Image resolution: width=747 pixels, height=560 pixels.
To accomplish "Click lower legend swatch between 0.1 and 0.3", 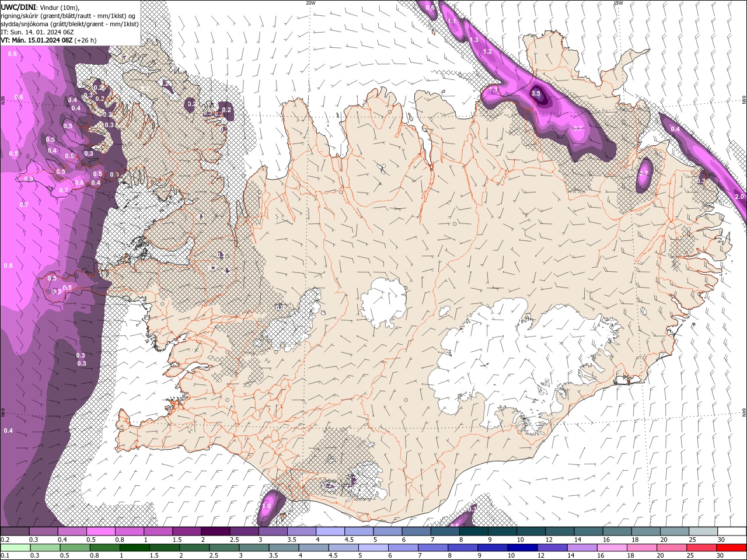I will [x=15, y=548].
